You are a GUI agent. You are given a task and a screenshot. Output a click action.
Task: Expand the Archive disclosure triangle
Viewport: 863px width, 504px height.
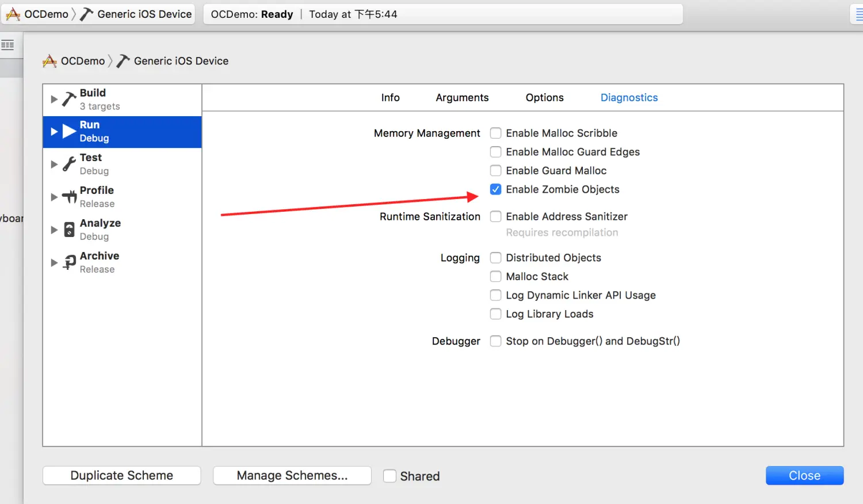coord(54,263)
